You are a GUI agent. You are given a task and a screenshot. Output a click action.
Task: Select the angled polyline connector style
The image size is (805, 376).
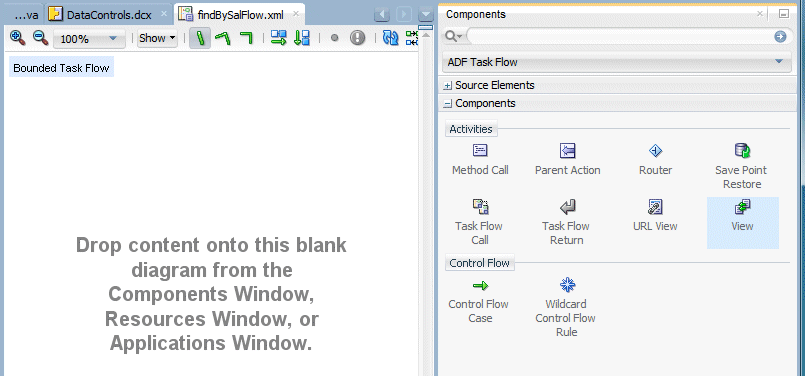coord(222,38)
